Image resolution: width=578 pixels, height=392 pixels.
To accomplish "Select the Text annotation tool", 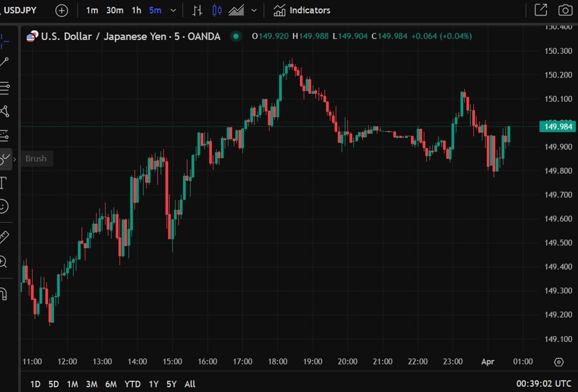I will click(3, 183).
